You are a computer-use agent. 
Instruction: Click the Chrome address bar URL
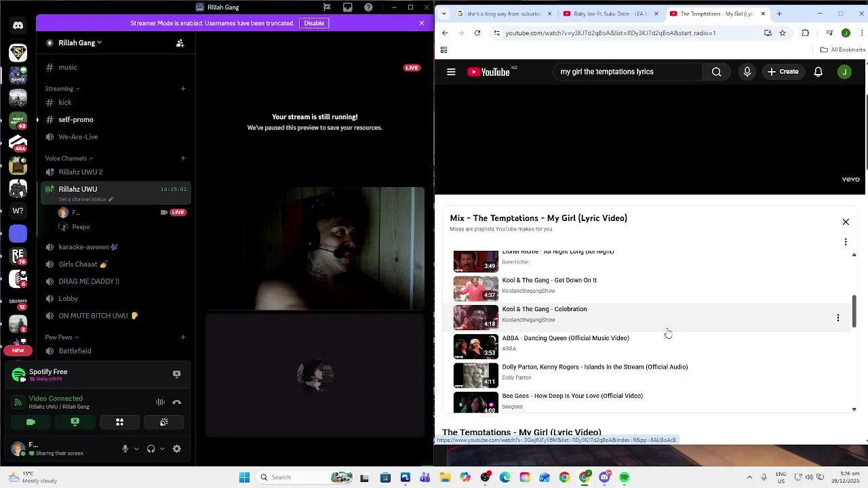coord(610,33)
